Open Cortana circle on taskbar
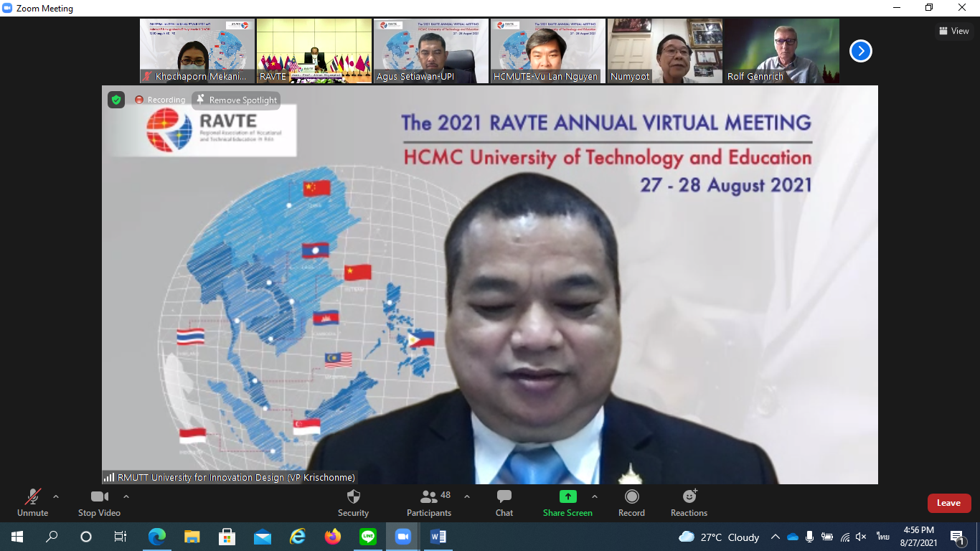Viewport: 980px width, 551px height. (x=86, y=537)
